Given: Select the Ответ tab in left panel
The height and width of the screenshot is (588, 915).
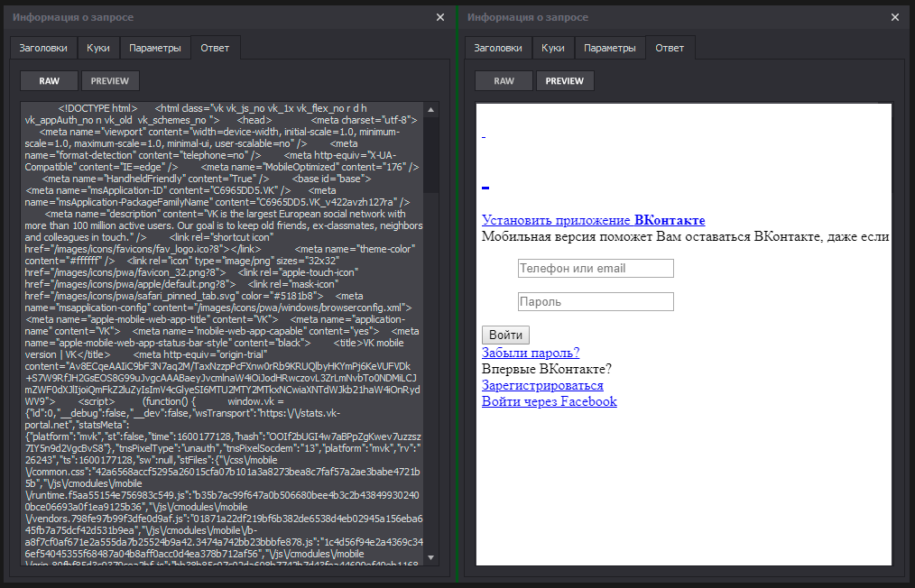Looking at the screenshot, I should [215, 48].
